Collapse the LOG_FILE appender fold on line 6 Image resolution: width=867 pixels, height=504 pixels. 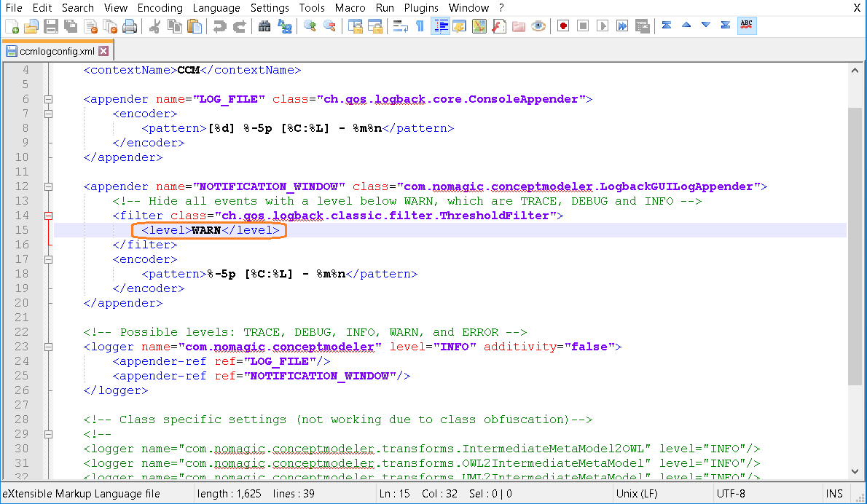tap(49, 99)
